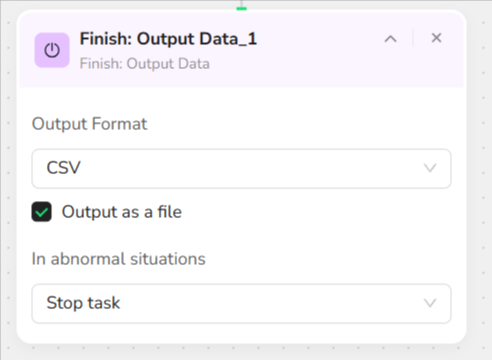Click the "Output Format" label
This screenshot has height=360, width=492.
tap(89, 124)
